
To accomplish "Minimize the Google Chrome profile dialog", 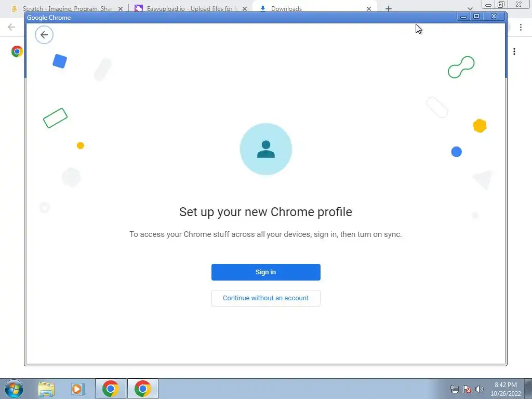I will (463, 16).
